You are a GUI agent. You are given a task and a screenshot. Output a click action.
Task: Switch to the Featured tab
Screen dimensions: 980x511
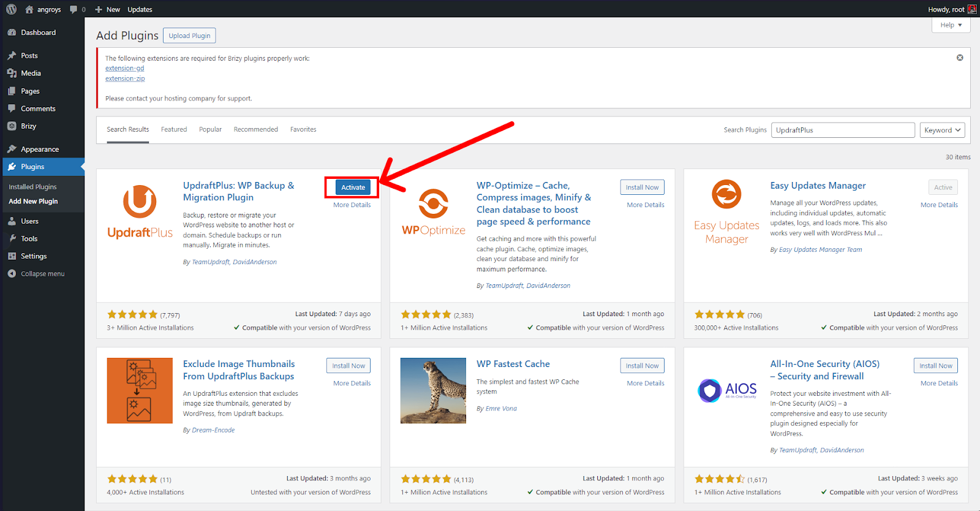(174, 129)
